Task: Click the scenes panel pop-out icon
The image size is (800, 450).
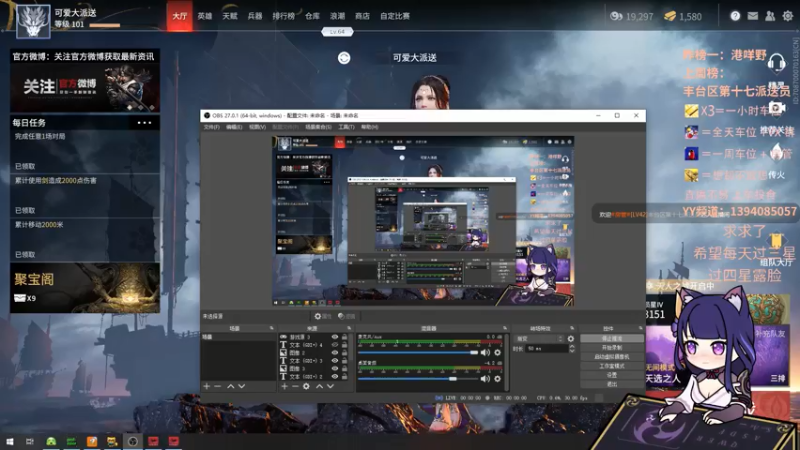Action: coord(271,328)
